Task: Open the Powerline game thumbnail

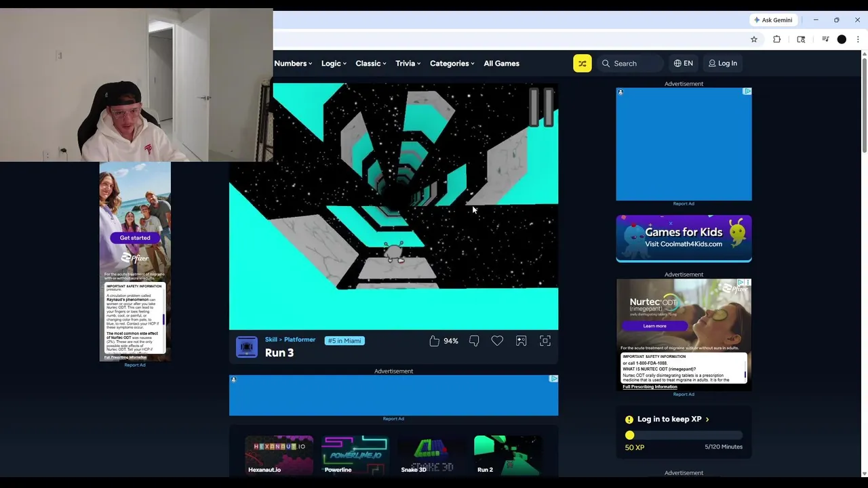Action: 355,455
